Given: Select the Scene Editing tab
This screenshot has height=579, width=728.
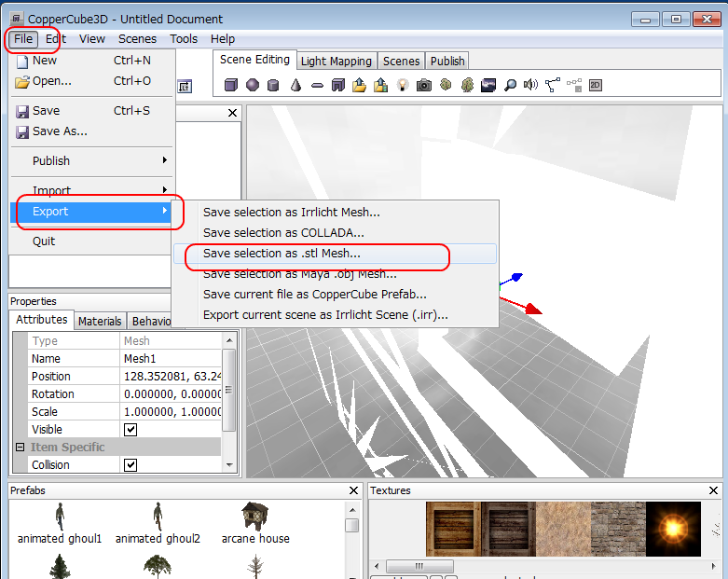Looking at the screenshot, I should (254, 60).
